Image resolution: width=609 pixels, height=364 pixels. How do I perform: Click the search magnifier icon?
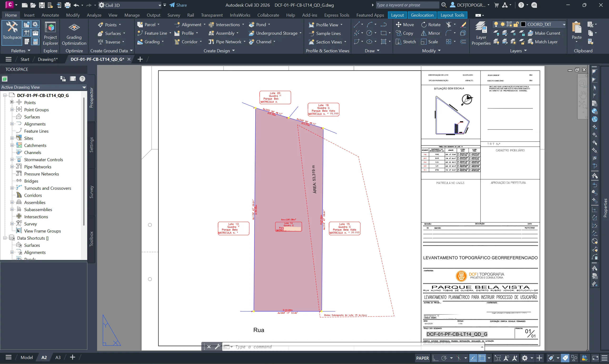point(444,5)
